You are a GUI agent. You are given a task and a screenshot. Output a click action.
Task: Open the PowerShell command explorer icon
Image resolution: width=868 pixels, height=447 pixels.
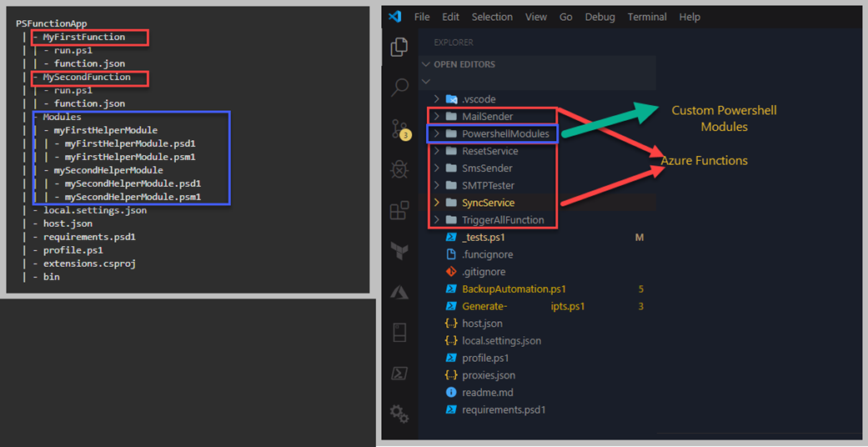coord(399,373)
